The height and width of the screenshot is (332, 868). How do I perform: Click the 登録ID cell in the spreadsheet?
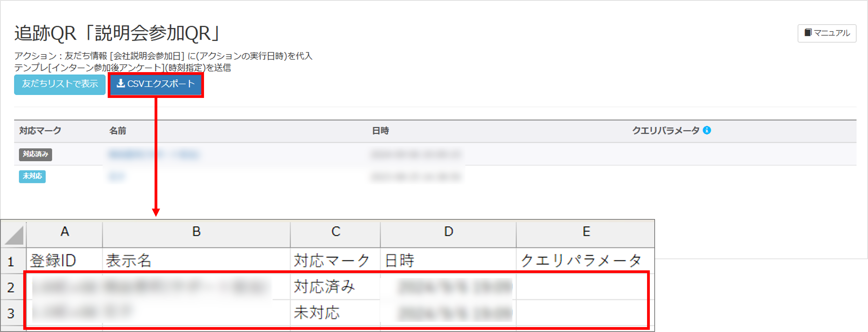64,260
